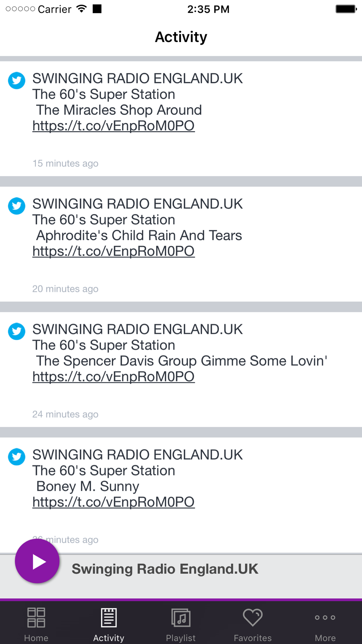Open the link under Gimme Some Lovin'
Screen dimensions: 362x644
(114, 377)
